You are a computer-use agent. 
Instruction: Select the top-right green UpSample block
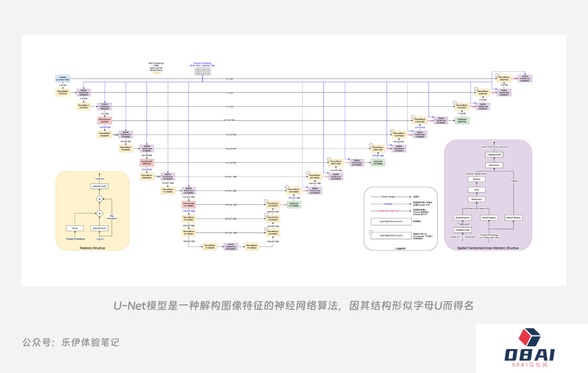[x=462, y=120]
